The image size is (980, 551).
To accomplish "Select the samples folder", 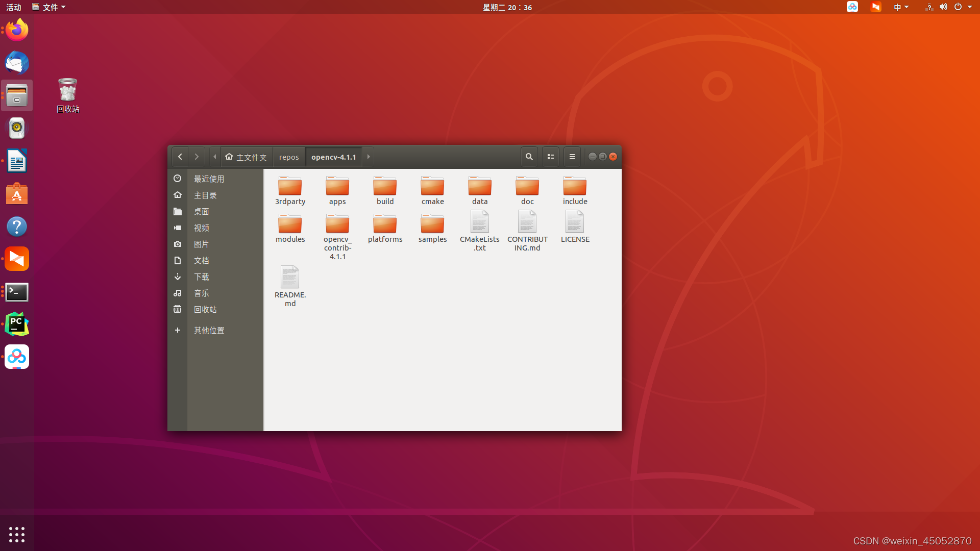I will [432, 228].
